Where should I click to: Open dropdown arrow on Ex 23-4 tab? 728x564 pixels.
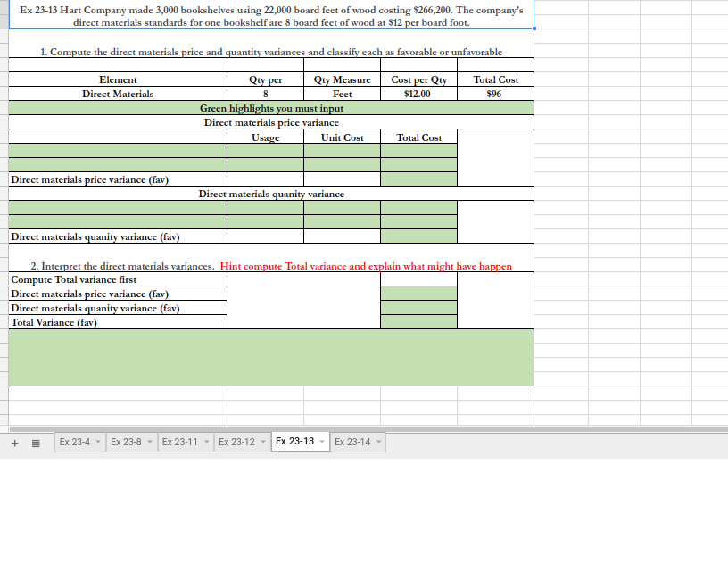[x=98, y=442]
